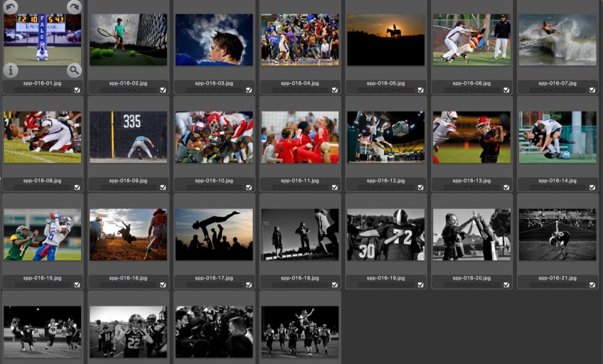This screenshot has width=603, height=364.
Task: Deselect spp-016-10.jpg using its checkbox
Action: point(249,188)
